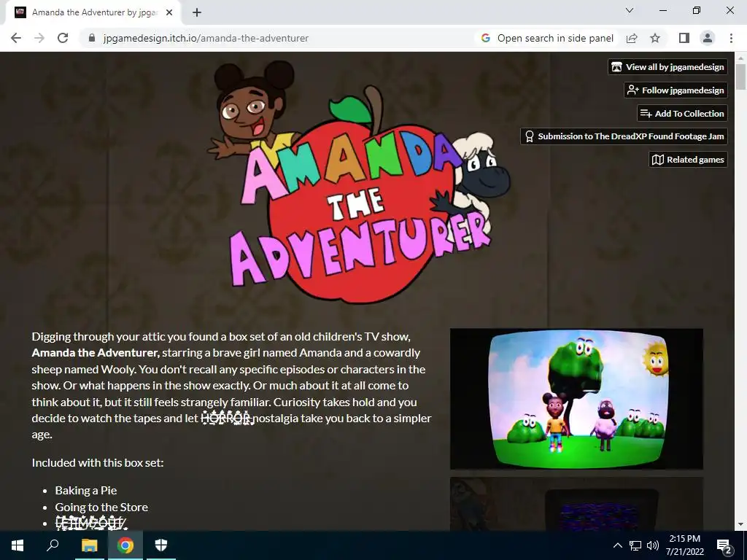Click the browser forward arrow
747x560 pixels.
pyautogui.click(x=39, y=38)
